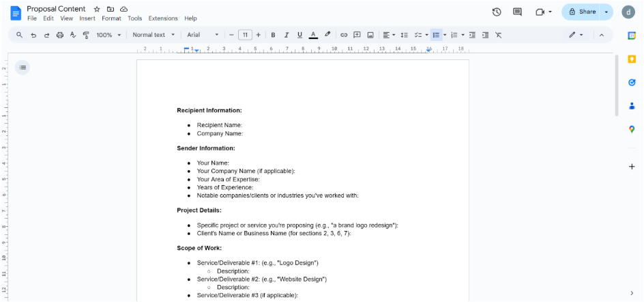Expand the Normal text style dropdown
The image size is (644, 302).
pyautogui.click(x=153, y=35)
